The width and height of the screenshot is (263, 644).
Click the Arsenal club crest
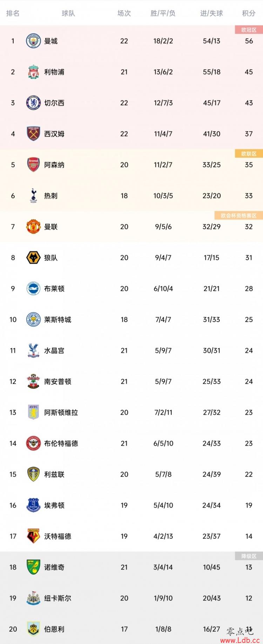pos(34,165)
